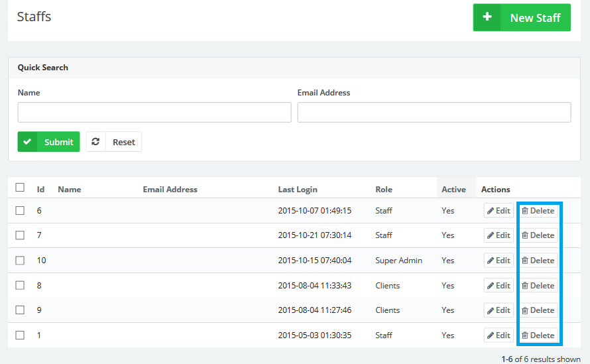Screen dimensions: 590x364
Task: Sort staff list by Active column header
Action: coord(453,190)
